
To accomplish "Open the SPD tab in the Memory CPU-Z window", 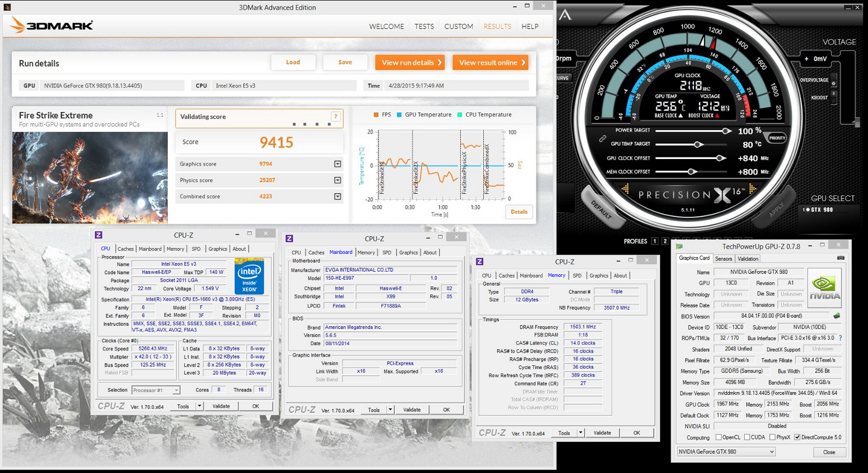I will [x=577, y=275].
